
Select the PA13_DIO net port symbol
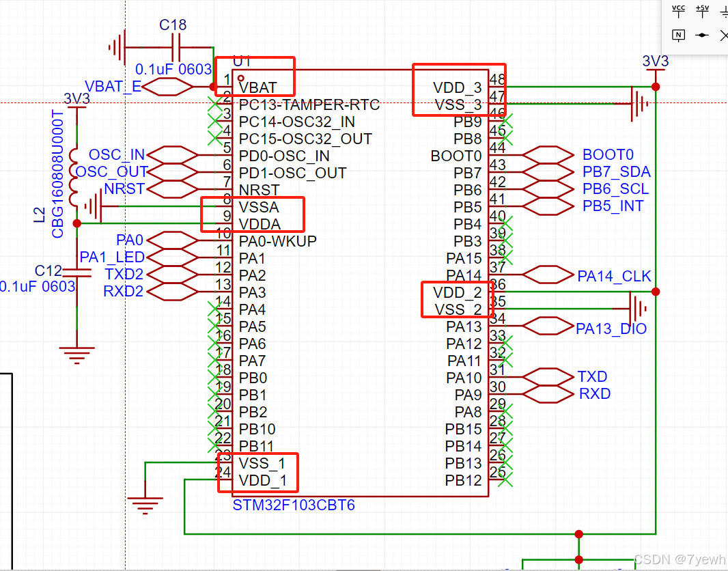tap(548, 326)
